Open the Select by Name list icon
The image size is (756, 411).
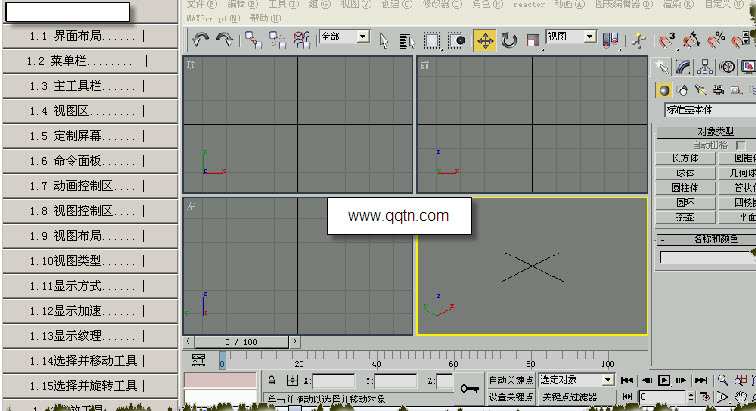pos(407,41)
